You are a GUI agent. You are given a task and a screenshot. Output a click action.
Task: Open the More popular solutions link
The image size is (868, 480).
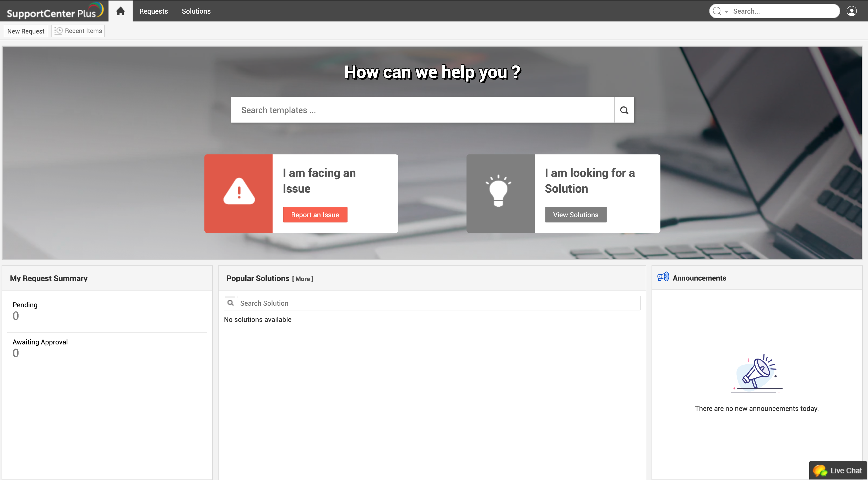tap(302, 279)
